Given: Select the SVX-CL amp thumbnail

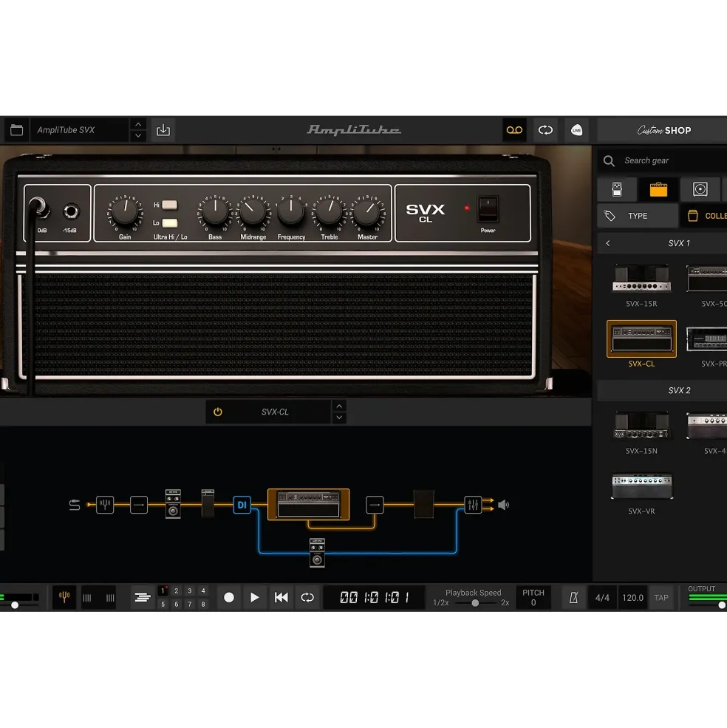Looking at the screenshot, I should [641, 339].
